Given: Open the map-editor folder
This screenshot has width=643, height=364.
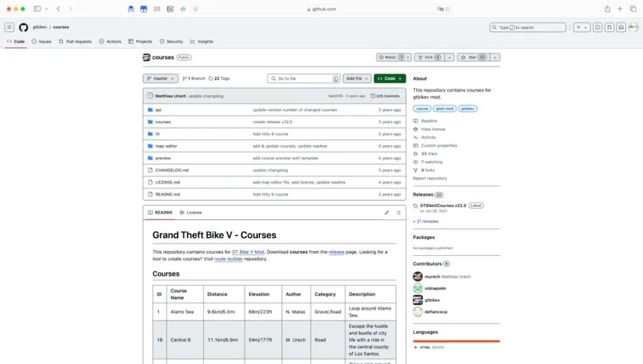Looking at the screenshot, I should pyautogui.click(x=166, y=146).
